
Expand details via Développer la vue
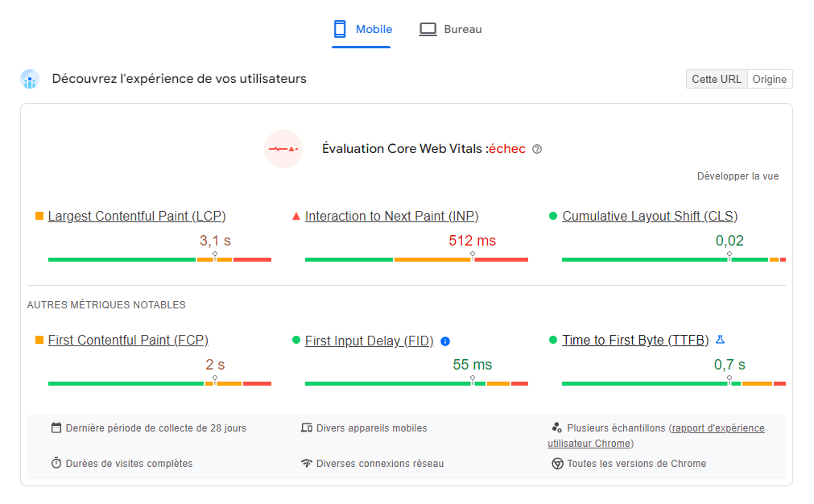click(x=738, y=176)
